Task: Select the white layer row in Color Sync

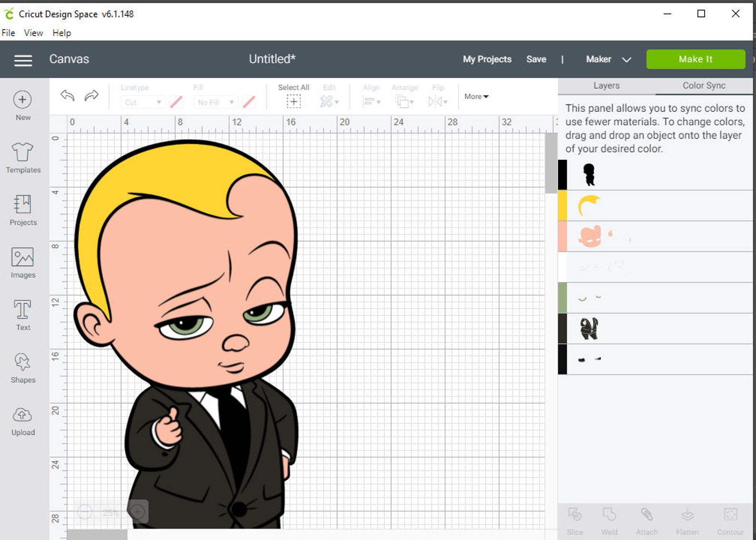Action: pyautogui.click(x=656, y=267)
